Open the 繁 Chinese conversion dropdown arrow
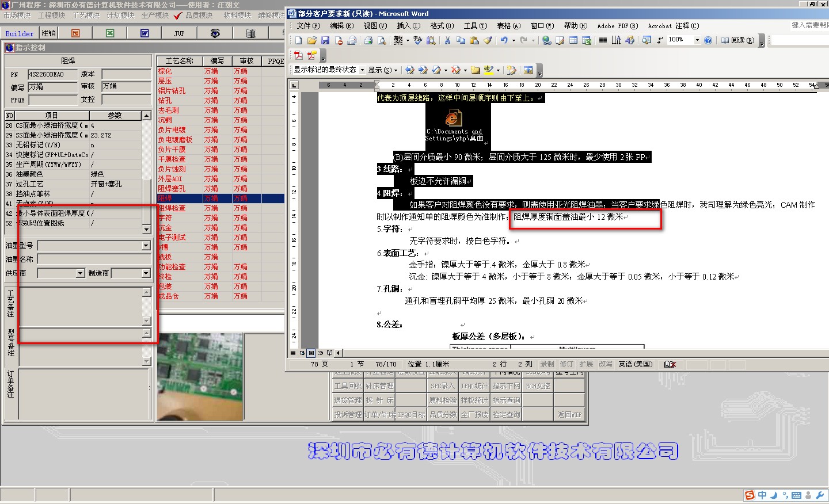The image size is (829, 504). click(x=408, y=40)
